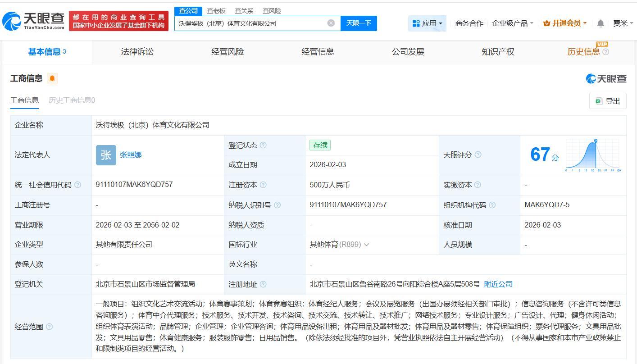The width and height of the screenshot is (637, 364).
Task: Click help icon next to 统一社会信用代码
Action: [x=77, y=185]
